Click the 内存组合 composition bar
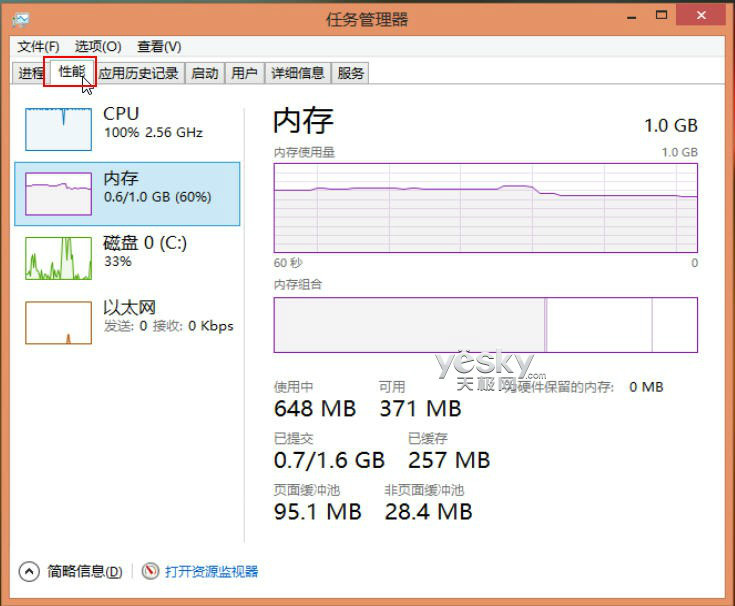The width and height of the screenshot is (735, 606). click(486, 325)
